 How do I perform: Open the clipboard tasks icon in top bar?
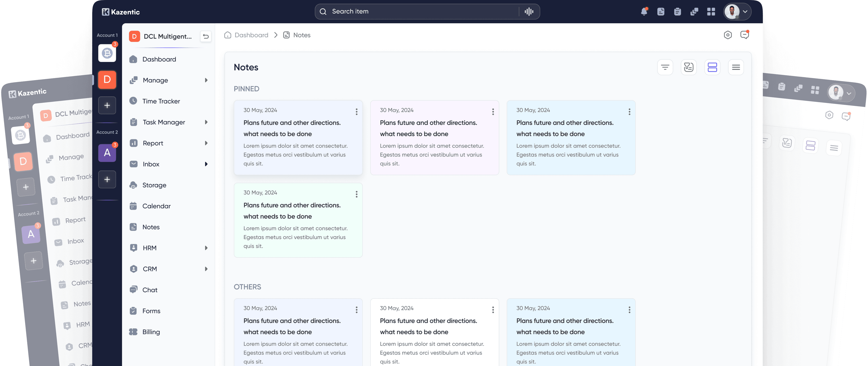pyautogui.click(x=677, y=12)
